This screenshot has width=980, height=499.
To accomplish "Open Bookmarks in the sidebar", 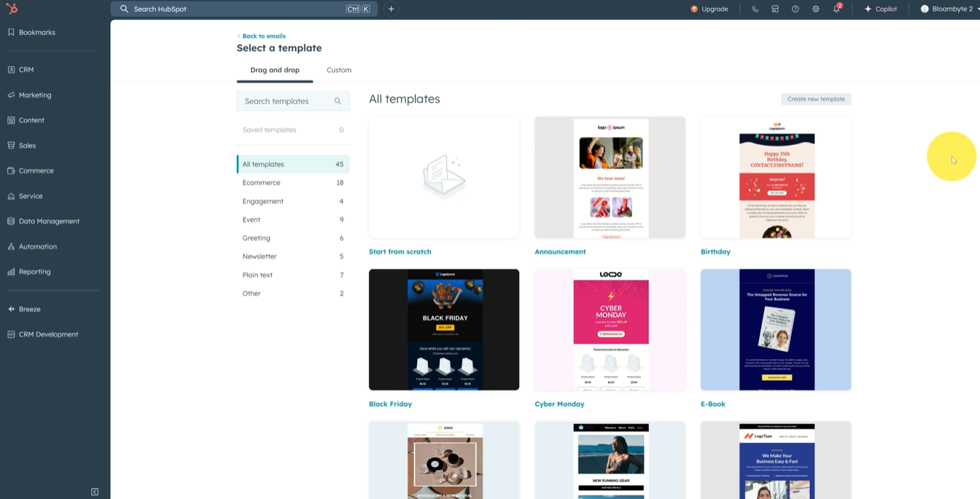I will point(31,32).
